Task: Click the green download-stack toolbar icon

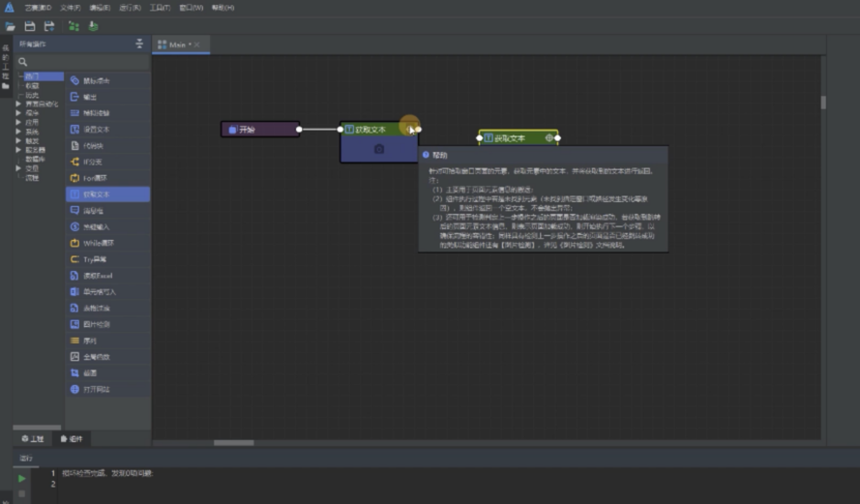Action: [x=93, y=26]
